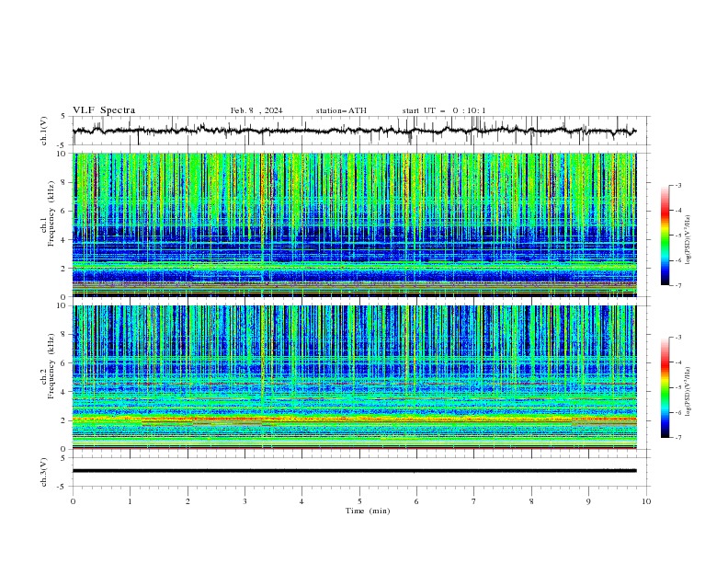This screenshot has height=563, width=728.
Task: Click the ch.2 spectrogram panel
Action: (x=354, y=377)
